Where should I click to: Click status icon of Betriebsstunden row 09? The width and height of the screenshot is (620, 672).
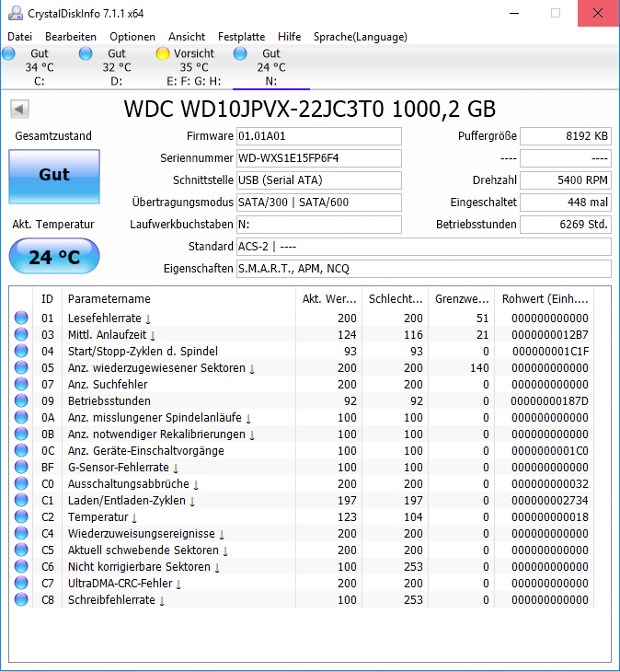click(x=21, y=400)
